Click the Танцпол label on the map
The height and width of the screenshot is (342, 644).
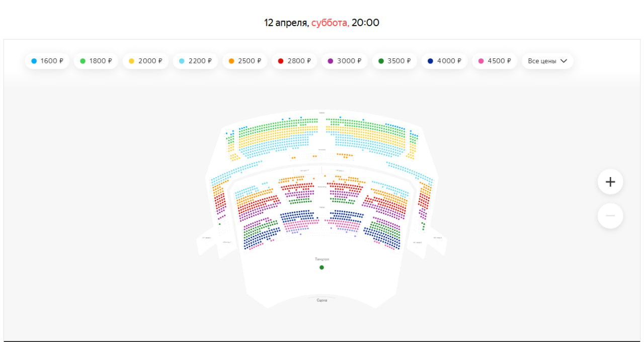pos(321,259)
